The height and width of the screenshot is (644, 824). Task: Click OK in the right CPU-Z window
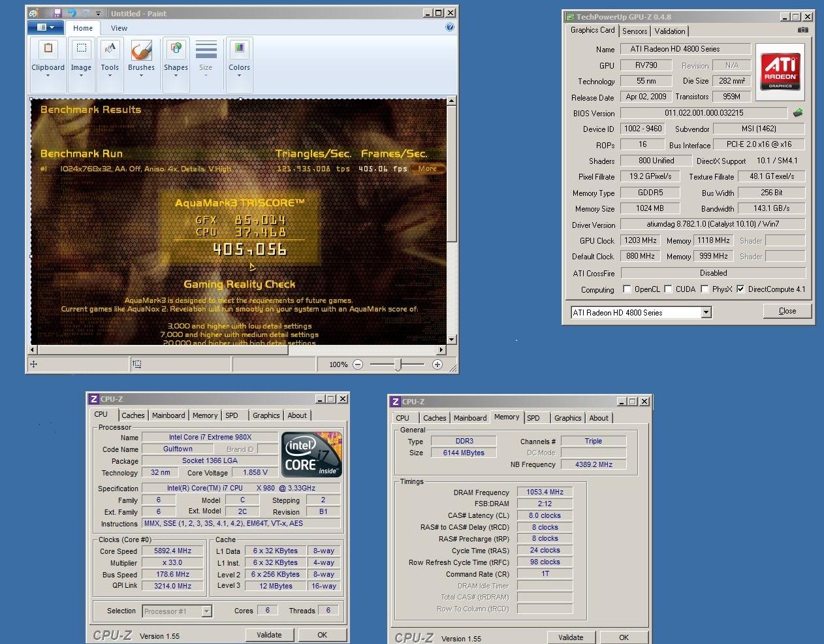[624, 637]
